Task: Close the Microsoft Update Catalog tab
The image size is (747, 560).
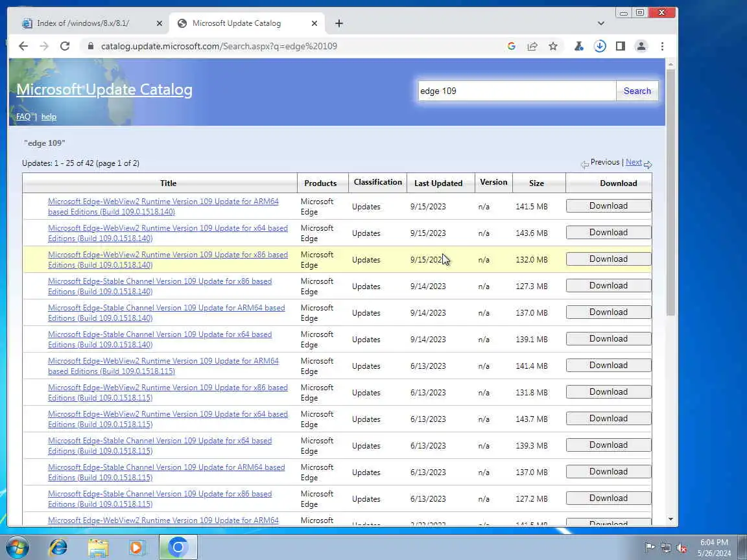Action: (314, 23)
